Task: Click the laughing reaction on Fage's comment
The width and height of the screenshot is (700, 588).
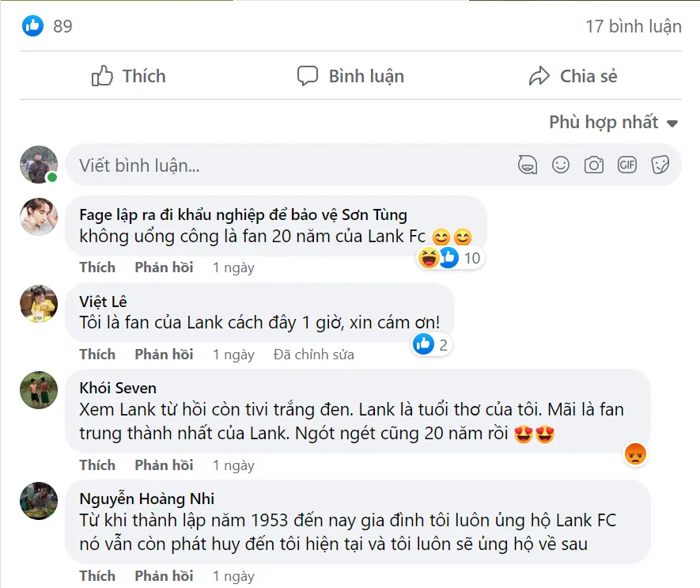Action: click(x=429, y=257)
